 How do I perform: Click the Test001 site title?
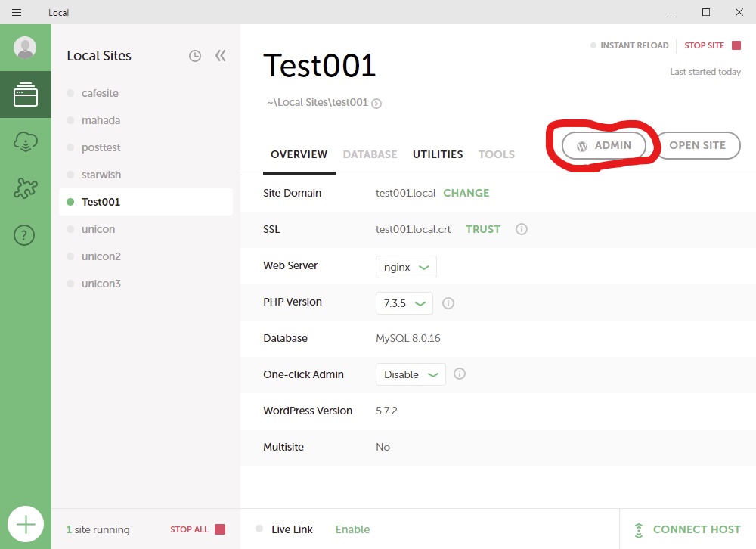[319, 66]
